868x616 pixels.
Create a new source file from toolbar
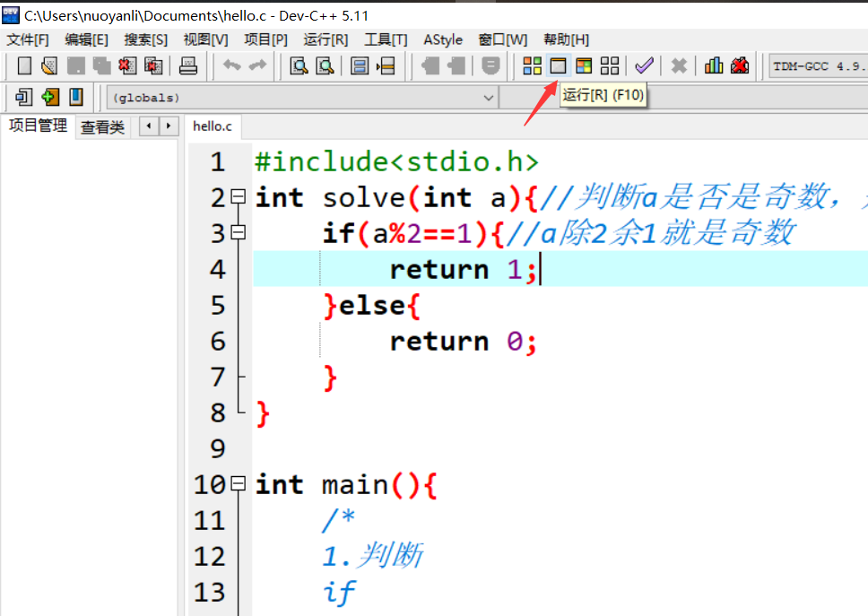(24, 65)
